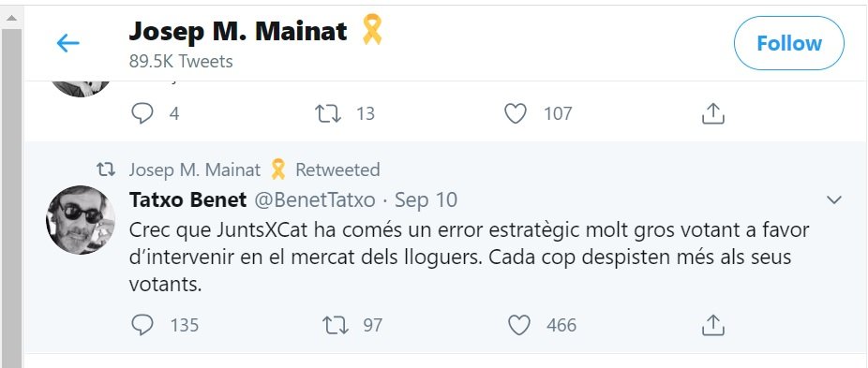868x368 pixels.
Task: Follow Josep M. Mainat
Action: pyautogui.click(x=789, y=43)
